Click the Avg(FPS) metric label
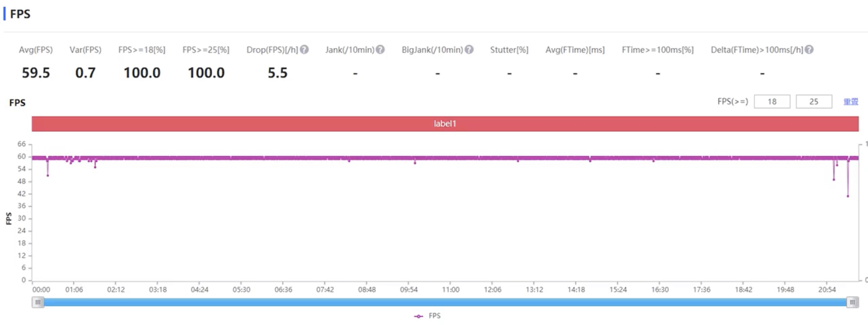 36,50
